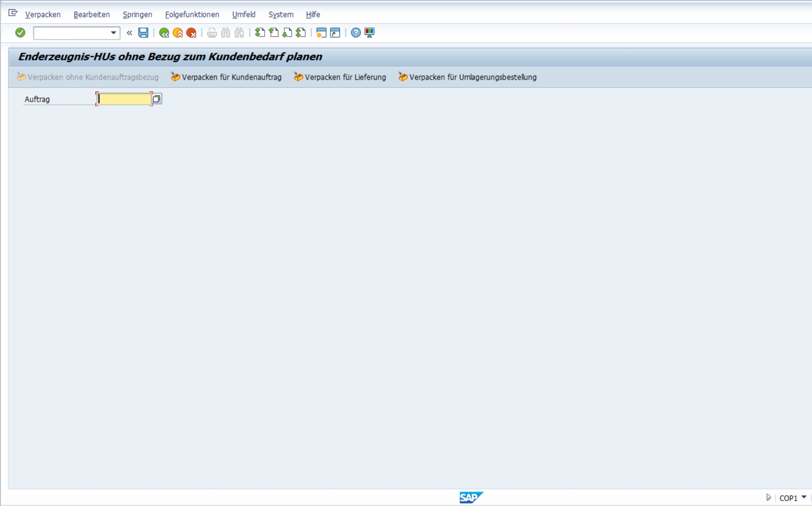Open Customize Local Layout monitor icon
This screenshot has width=812, height=506.
(x=369, y=33)
